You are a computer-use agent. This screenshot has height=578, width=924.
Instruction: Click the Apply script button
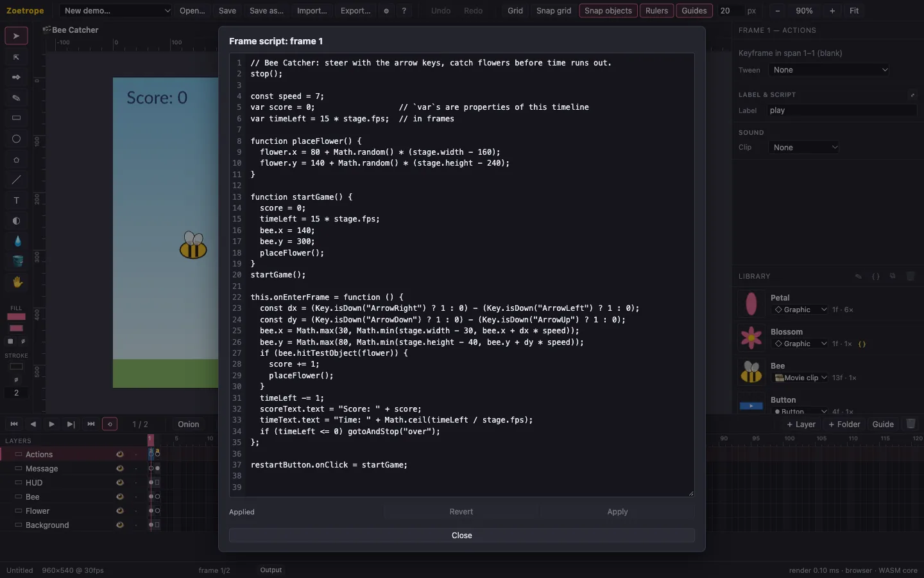pos(617,512)
